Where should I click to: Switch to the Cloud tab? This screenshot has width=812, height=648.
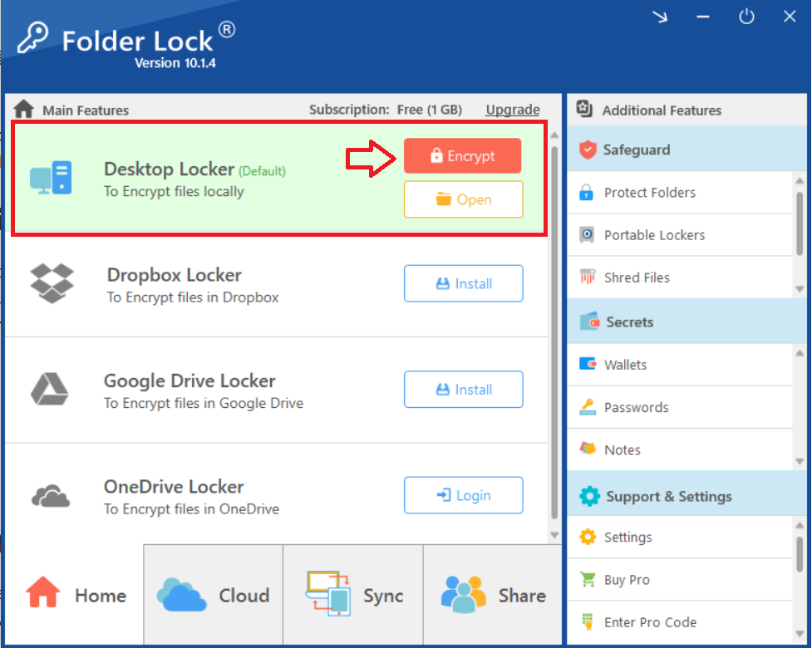pyautogui.click(x=214, y=595)
